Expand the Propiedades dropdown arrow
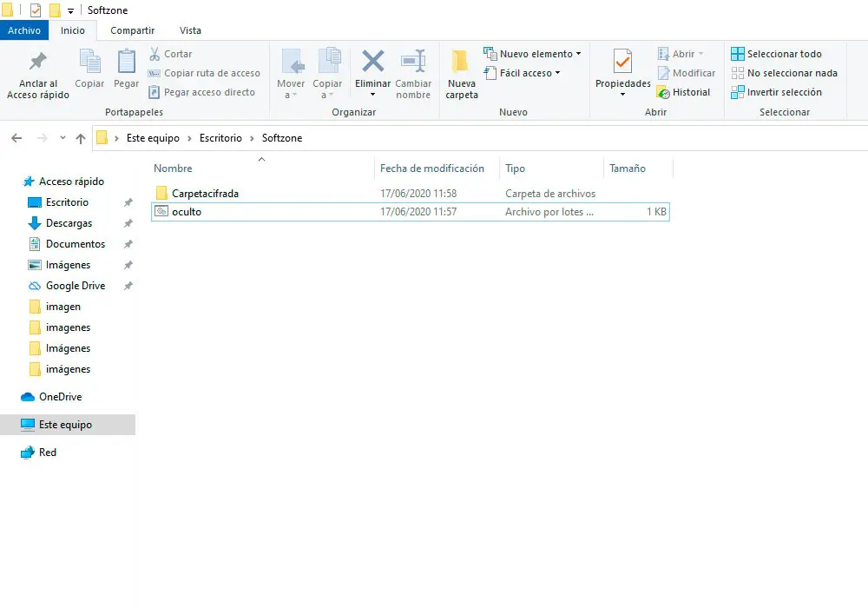 [x=622, y=95]
